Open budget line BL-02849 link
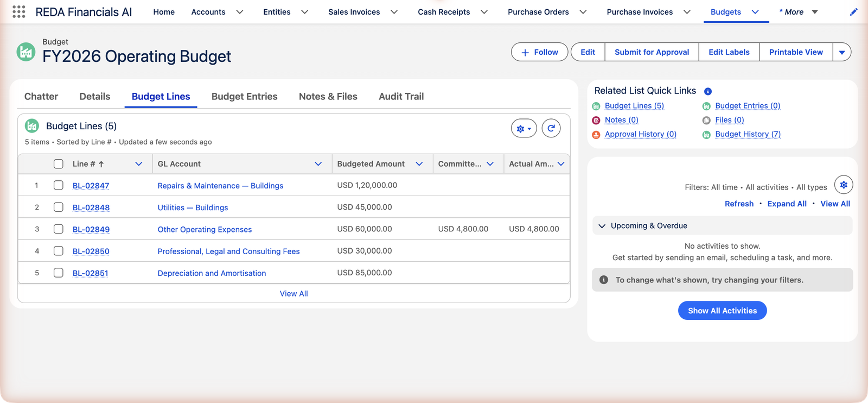This screenshot has height=403, width=868. (x=91, y=229)
